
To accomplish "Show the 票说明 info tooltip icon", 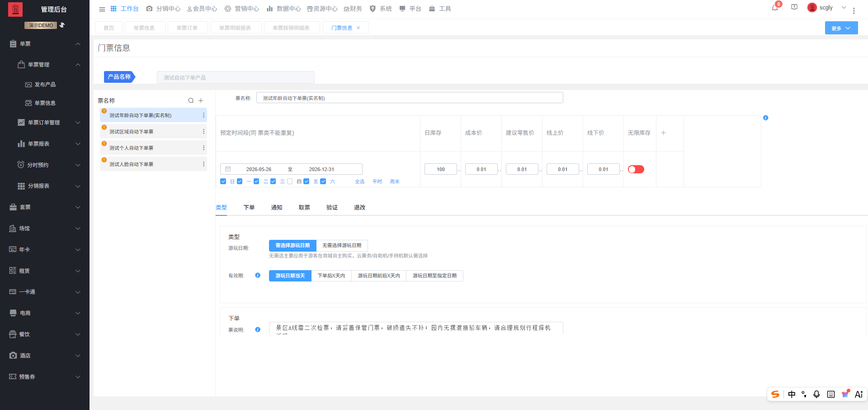I will (x=258, y=329).
